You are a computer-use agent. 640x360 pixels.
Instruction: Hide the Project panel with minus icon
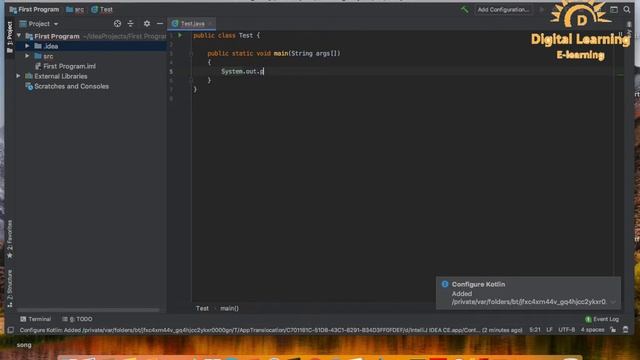click(160, 24)
